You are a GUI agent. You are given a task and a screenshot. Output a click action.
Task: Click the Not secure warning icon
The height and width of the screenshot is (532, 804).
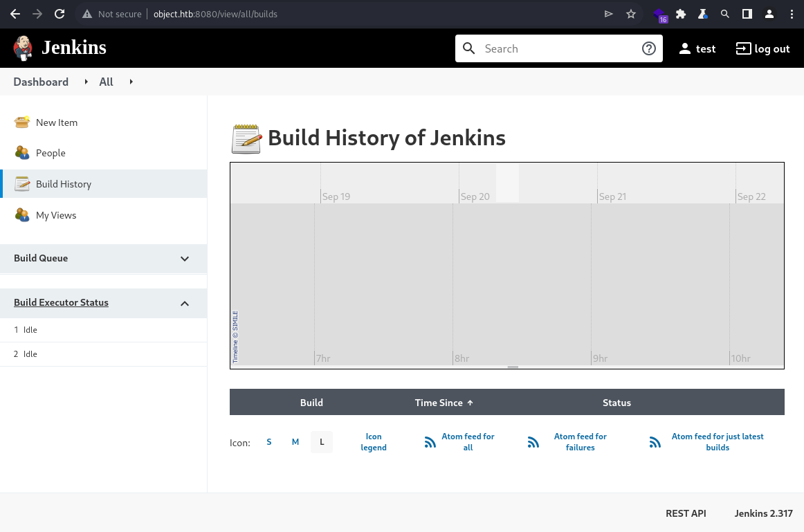point(87,15)
